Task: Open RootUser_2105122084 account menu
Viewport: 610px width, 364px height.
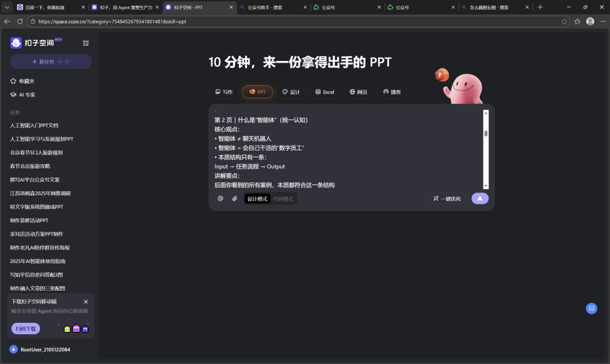Action: pos(40,349)
